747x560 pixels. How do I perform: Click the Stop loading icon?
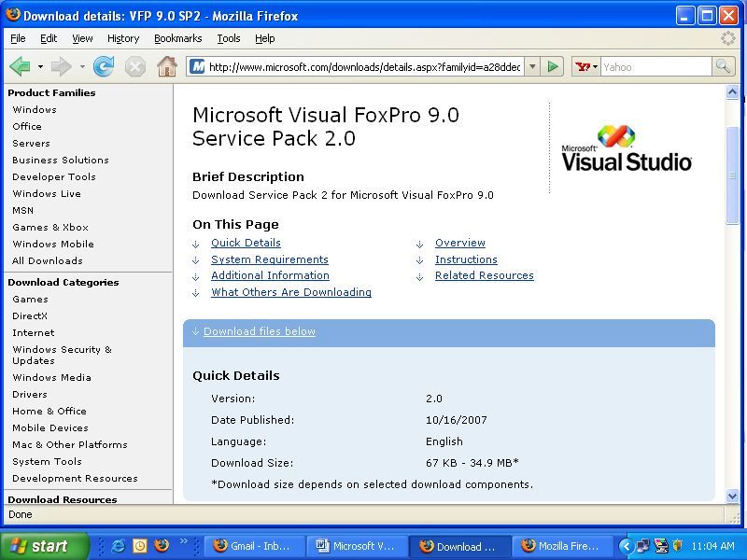tap(135, 66)
